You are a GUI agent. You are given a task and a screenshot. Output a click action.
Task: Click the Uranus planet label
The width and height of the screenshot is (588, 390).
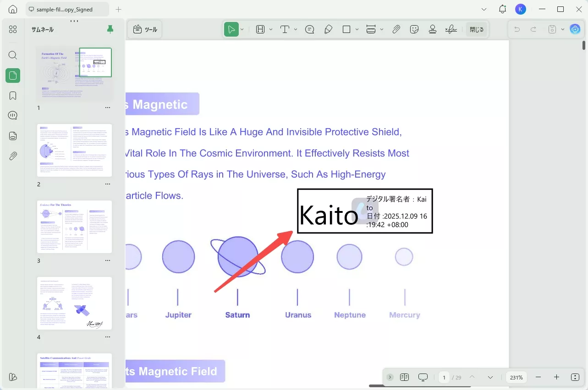click(298, 315)
